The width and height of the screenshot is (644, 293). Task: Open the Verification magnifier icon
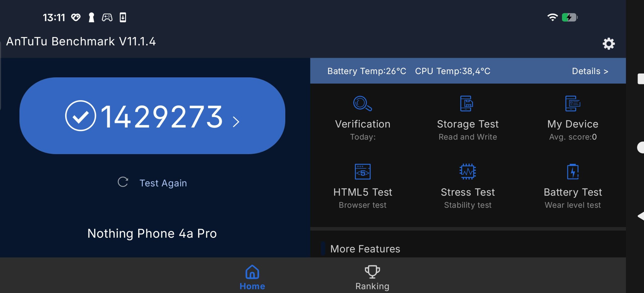tap(363, 103)
